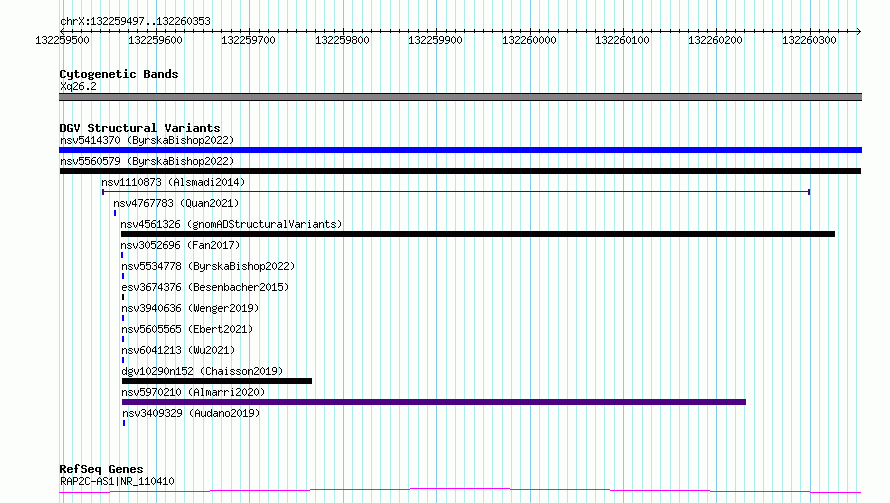Click the blue nsv3409329 marker
This screenshot has height=503, width=890.
point(124,423)
